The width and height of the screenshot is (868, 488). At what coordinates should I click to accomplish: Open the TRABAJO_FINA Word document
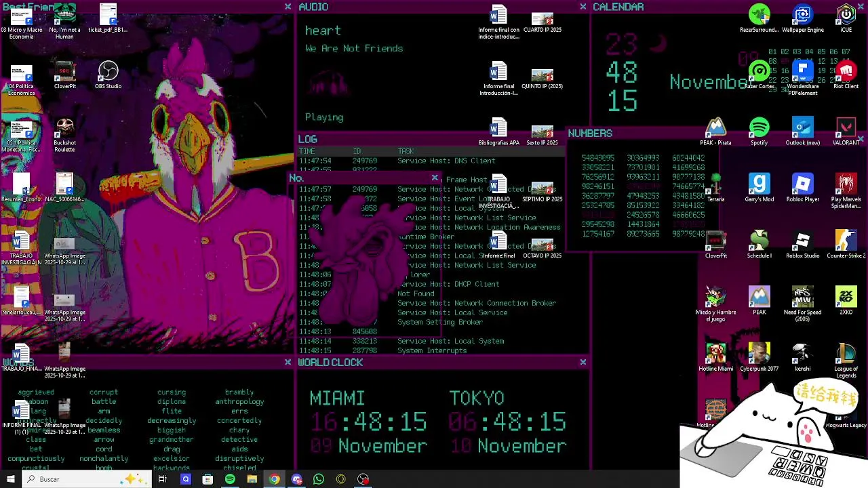pos(21,357)
